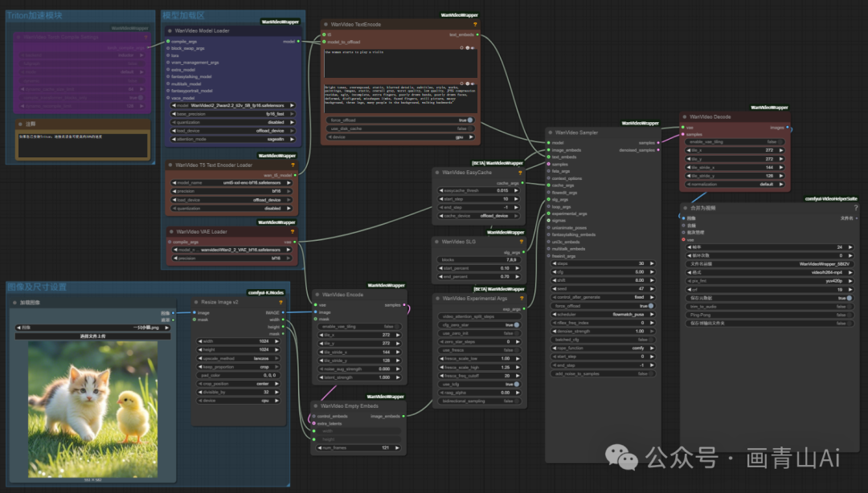The height and width of the screenshot is (493, 868).
Task: Open upscale_method dropdown in Resize Image v2
Action: [239, 359]
